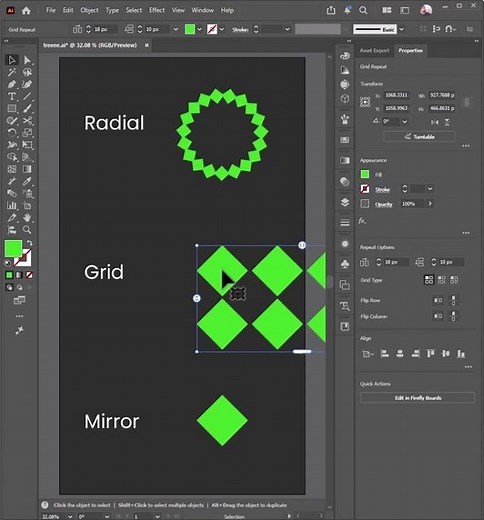484x520 pixels.
Task: Open the Object menu
Action: click(89, 10)
